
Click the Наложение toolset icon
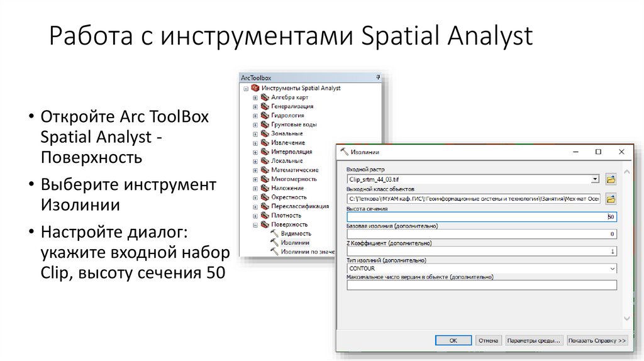tap(265, 188)
